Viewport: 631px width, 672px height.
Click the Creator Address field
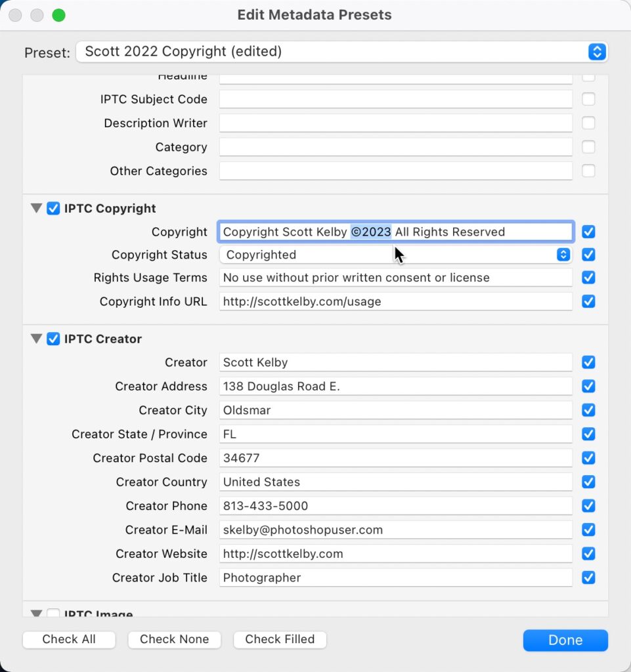pyautogui.click(x=396, y=387)
